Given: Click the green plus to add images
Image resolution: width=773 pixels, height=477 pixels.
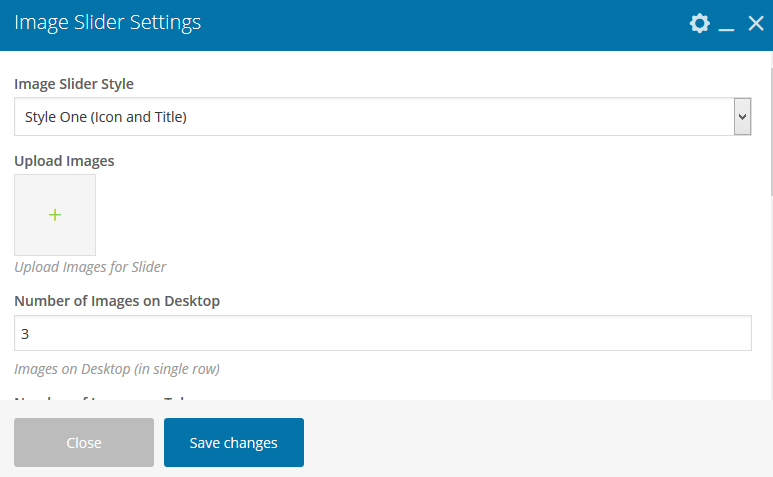Looking at the screenshot, I should tap(55, 215).
